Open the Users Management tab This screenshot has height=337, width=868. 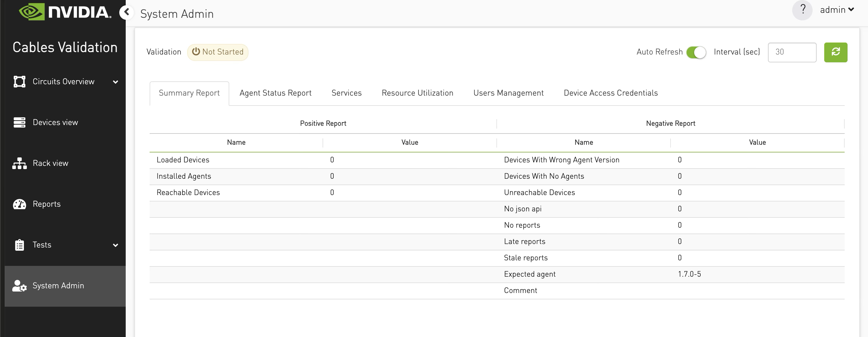click(508, 93)
